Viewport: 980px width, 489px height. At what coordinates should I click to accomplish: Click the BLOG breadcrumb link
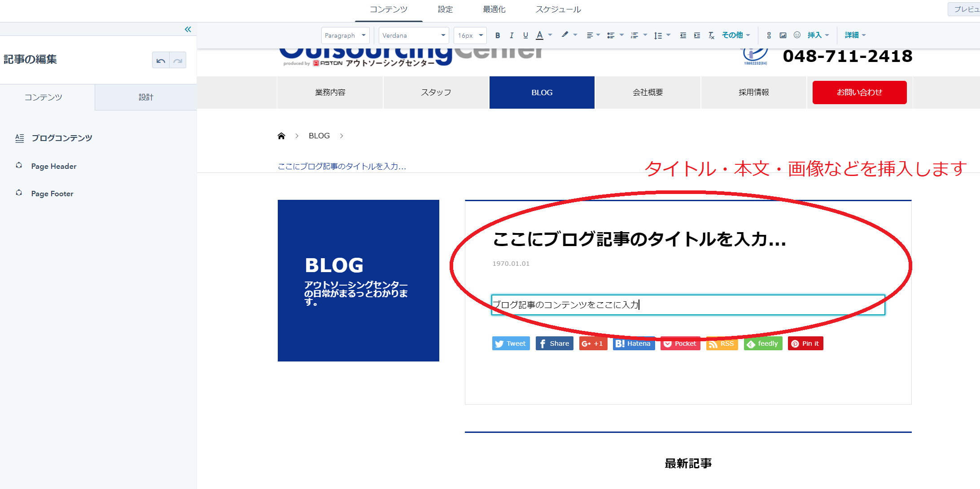tap(319, 136)
